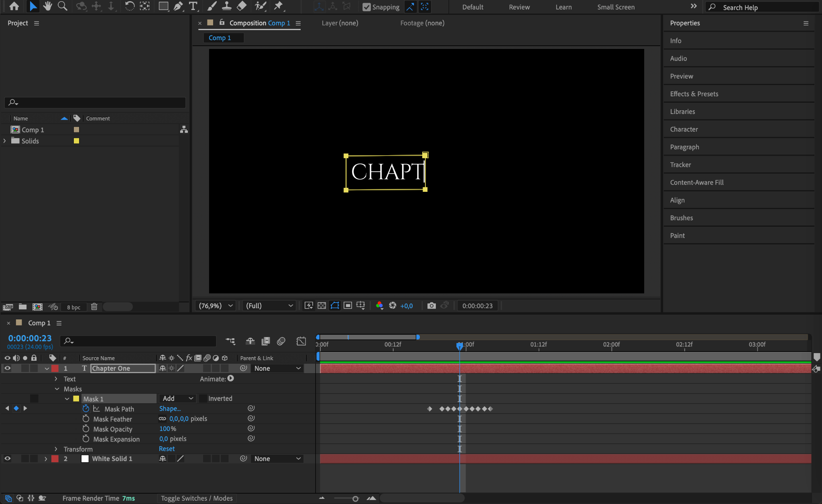Viewport: 822px width, 504px height.
Task: Switch to the Review workspace
Action: point(519,7)
